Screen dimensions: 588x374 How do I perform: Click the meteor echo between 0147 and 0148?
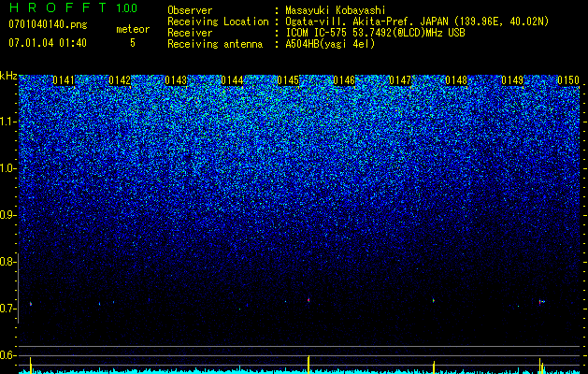tap(434, 300)
